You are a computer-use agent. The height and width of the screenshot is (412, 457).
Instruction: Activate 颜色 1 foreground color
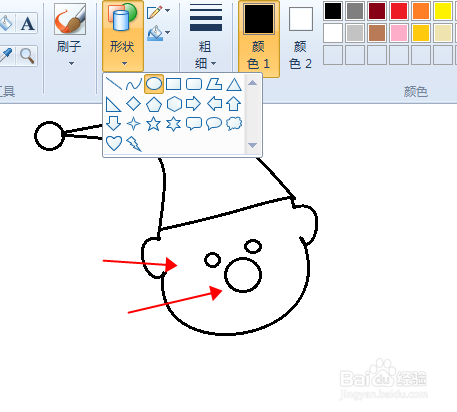259,39
